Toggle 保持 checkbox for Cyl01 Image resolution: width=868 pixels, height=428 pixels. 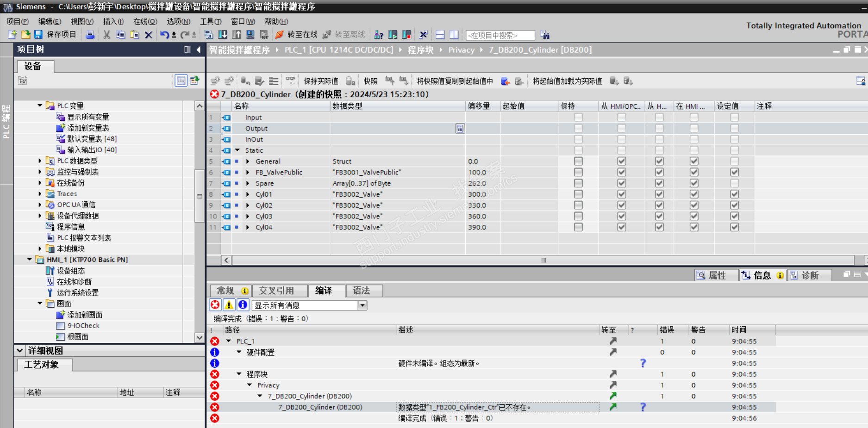click(x=578, y=194)
